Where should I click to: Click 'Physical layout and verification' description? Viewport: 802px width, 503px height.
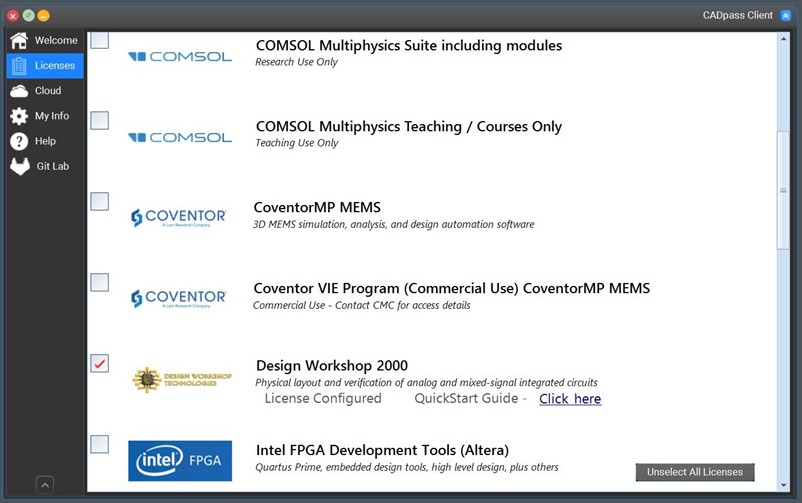click(426, 382)
